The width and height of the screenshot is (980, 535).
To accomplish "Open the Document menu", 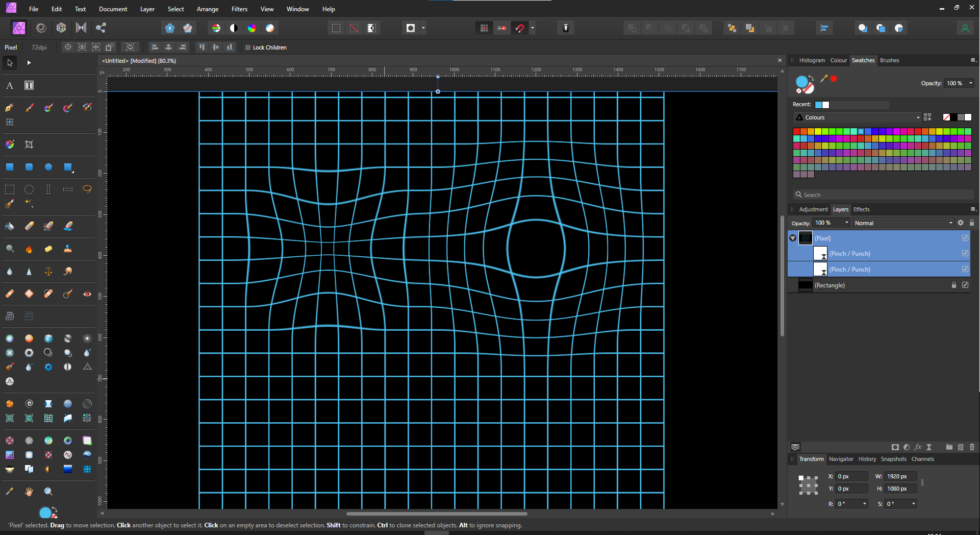I will coord(113,9).
